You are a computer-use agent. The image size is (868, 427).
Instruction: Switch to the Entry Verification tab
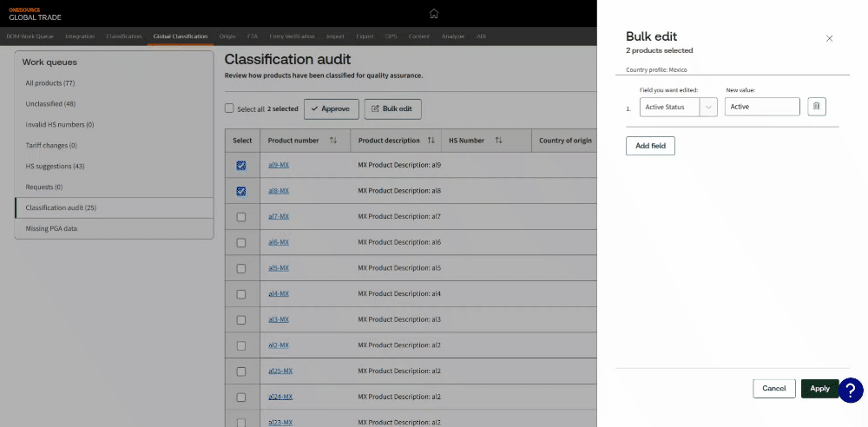tap(293, 36)
